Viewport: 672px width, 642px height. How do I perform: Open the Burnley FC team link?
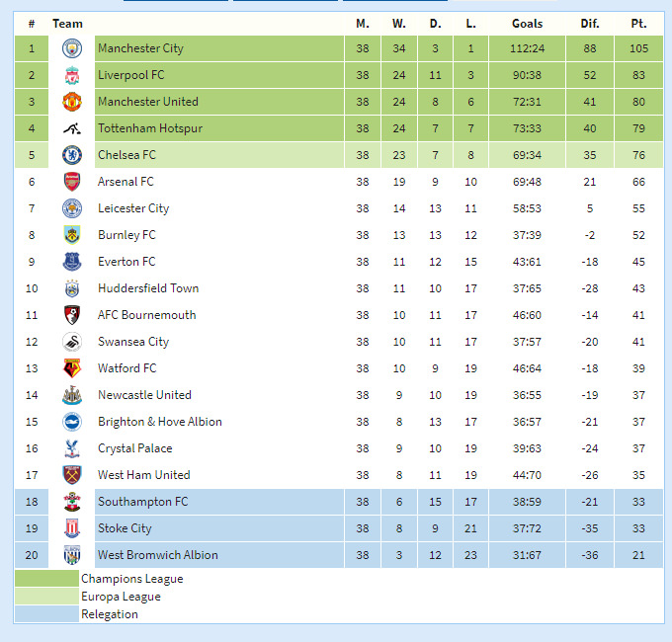(x=126, y=235)
